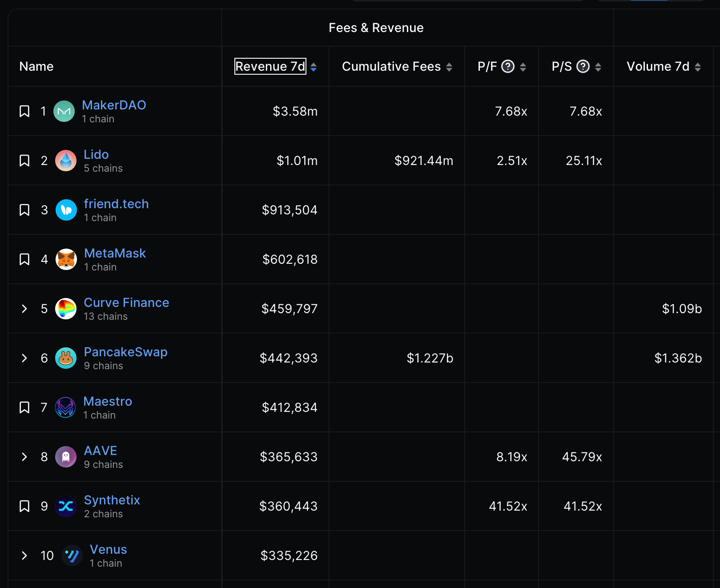Open the Venus protocol link
Screen dimensions: 720x588
(109, 549)
